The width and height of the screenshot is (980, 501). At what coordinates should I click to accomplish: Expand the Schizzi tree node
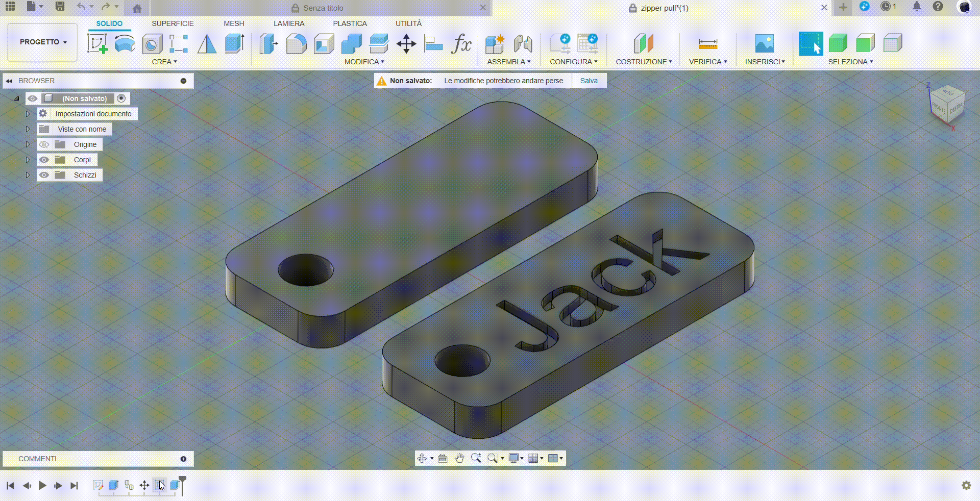tap(28, 175)
